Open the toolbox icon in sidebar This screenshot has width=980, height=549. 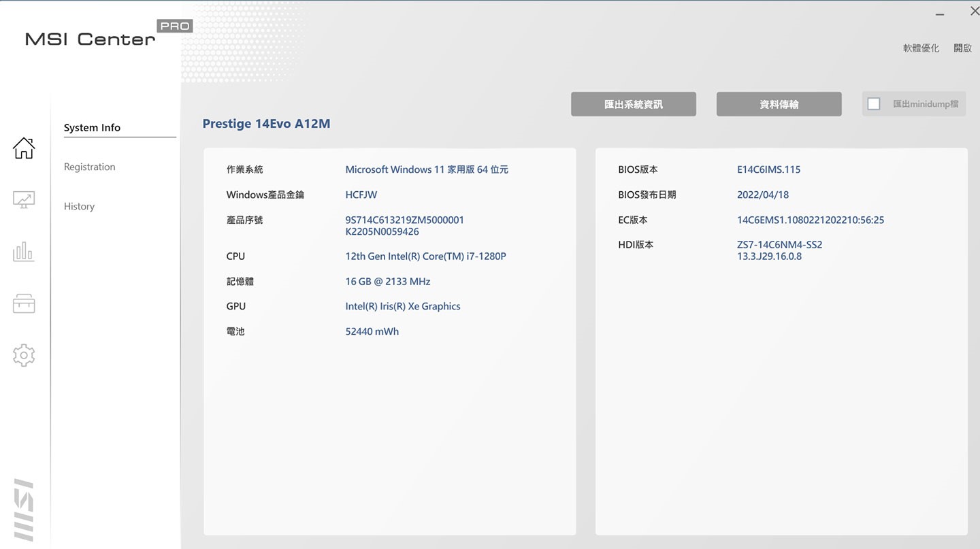24,303
